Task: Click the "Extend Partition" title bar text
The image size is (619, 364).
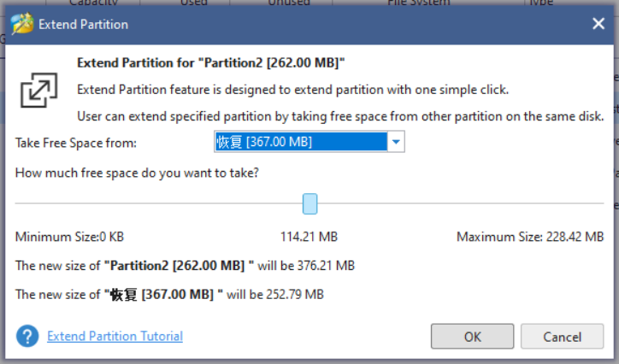Action: (83, 24)
